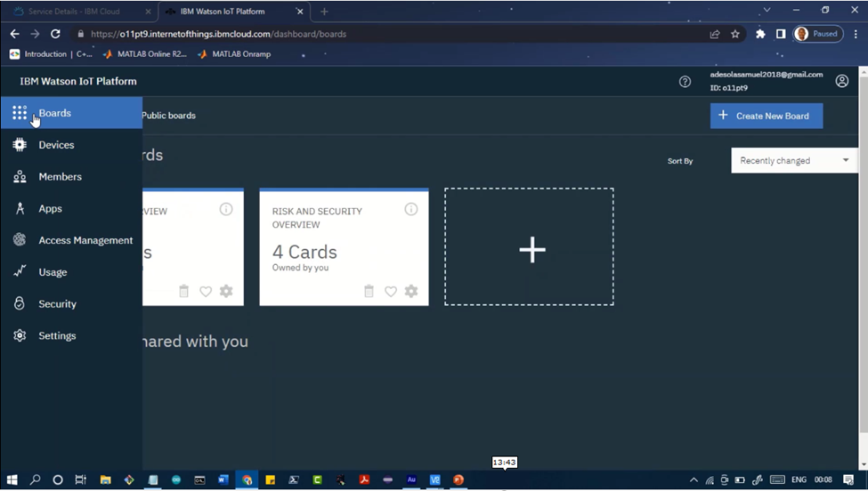Click the ENG language indicator
Image resolution: width=868 pixels, height=491 pixels.
coord(799,479)
